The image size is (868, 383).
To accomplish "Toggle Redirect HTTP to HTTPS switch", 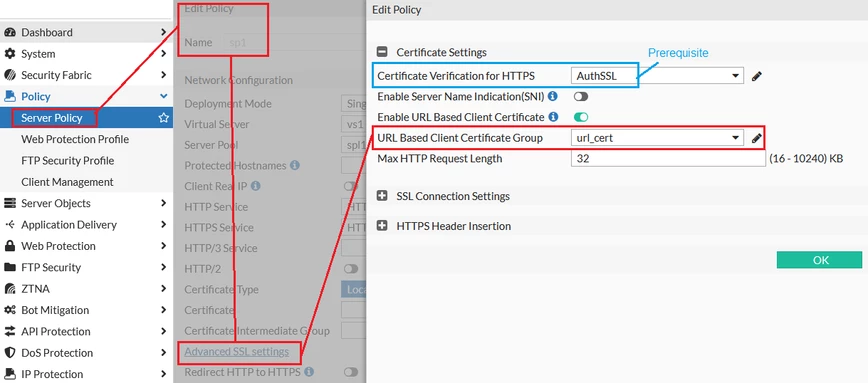I will point(351,372).
